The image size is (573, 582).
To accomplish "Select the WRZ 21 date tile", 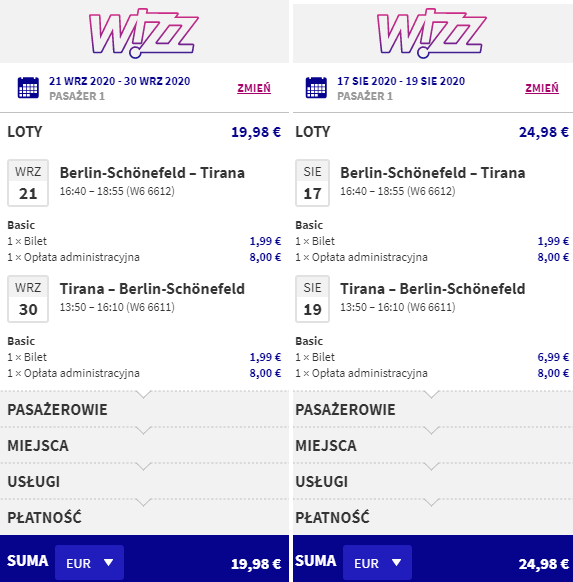I will [x=28, y=183].
